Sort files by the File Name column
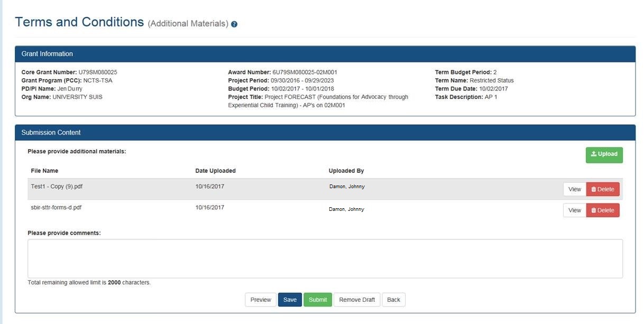The image size is (644, 324). point(44,170)
